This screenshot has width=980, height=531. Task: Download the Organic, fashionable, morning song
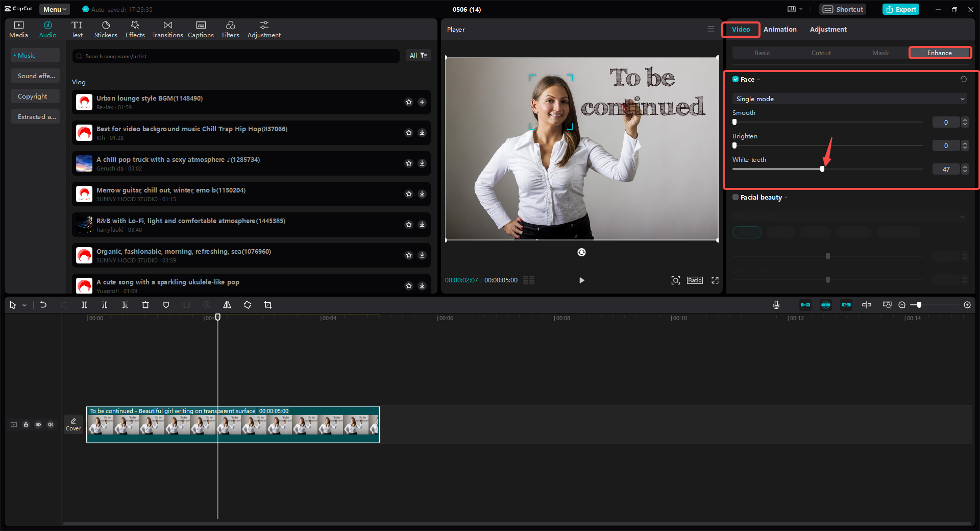coord(422,255)
